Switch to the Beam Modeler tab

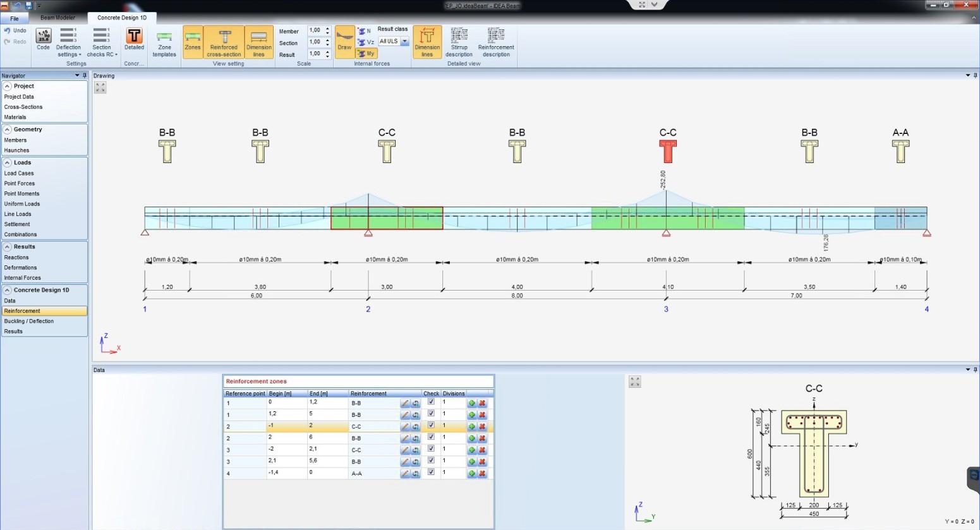click(x=57, y=18)
